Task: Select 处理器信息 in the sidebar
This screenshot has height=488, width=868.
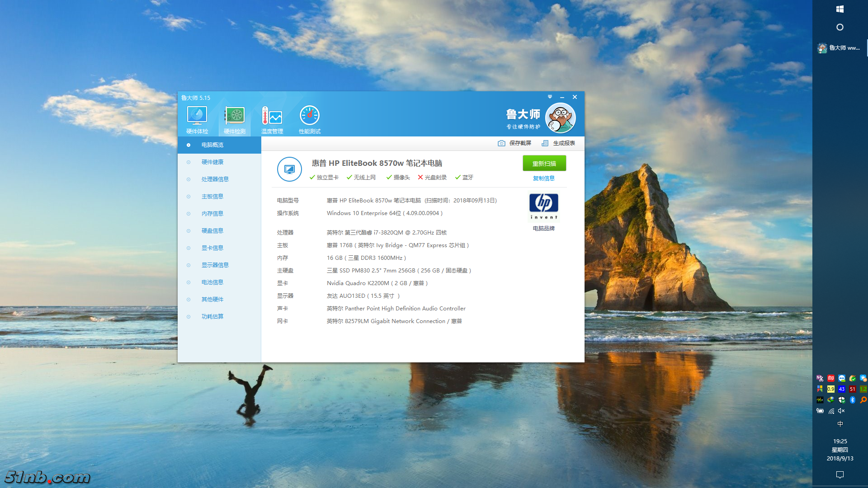Action: [219, 179]
